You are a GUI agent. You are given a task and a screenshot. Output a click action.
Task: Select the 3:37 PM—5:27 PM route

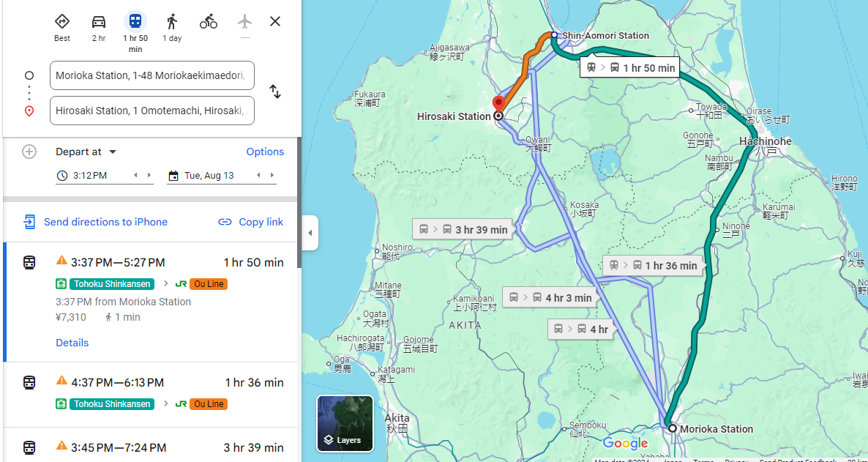point(150,302)
